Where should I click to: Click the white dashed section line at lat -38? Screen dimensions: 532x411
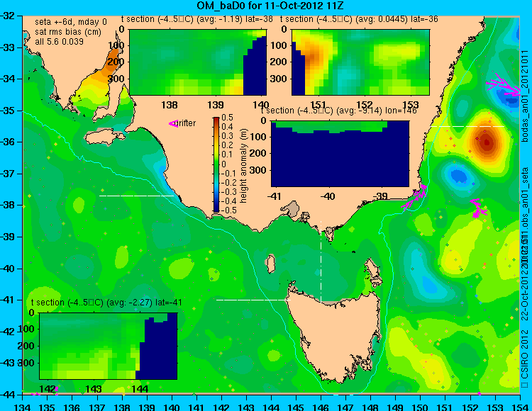(136, 196)
